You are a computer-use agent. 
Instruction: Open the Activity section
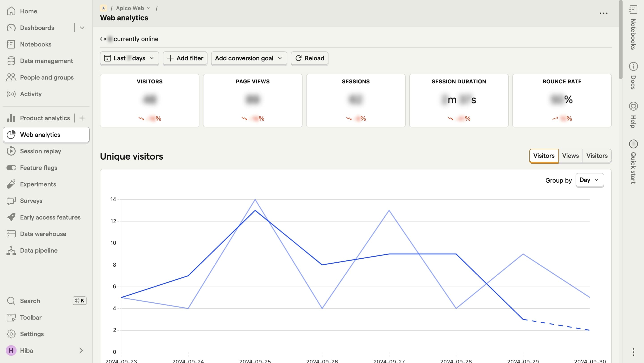(46, 94)
